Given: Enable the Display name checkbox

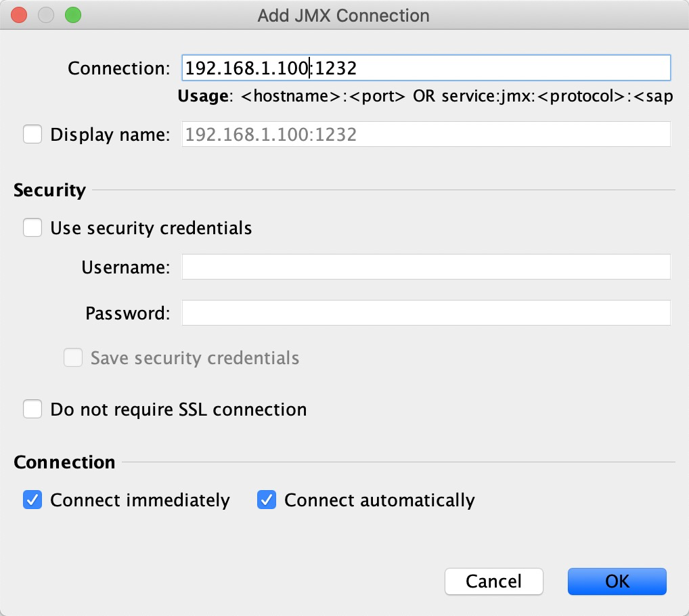Looking at the screenshot, I should [x=32, y=134].
